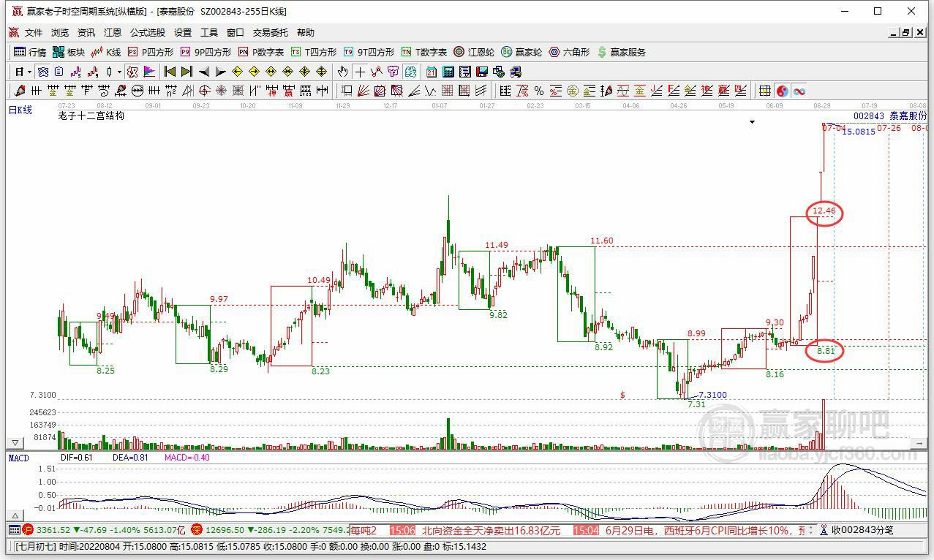Click the percent % line tool
Image resolution: width=934 pixels, height=560 pixels.
click(x=539, y=91)
